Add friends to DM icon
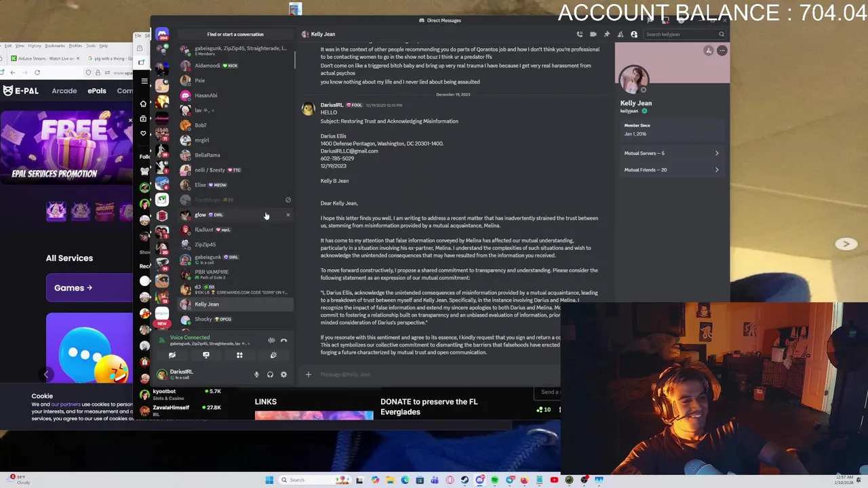The height and width of the screenshot is (488, 868). 620,34
